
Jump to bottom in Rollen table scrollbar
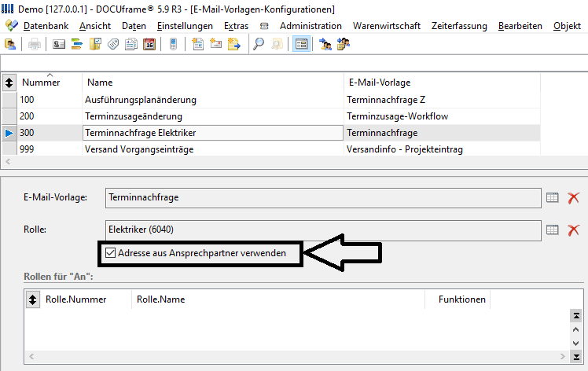tap(576, 356)
